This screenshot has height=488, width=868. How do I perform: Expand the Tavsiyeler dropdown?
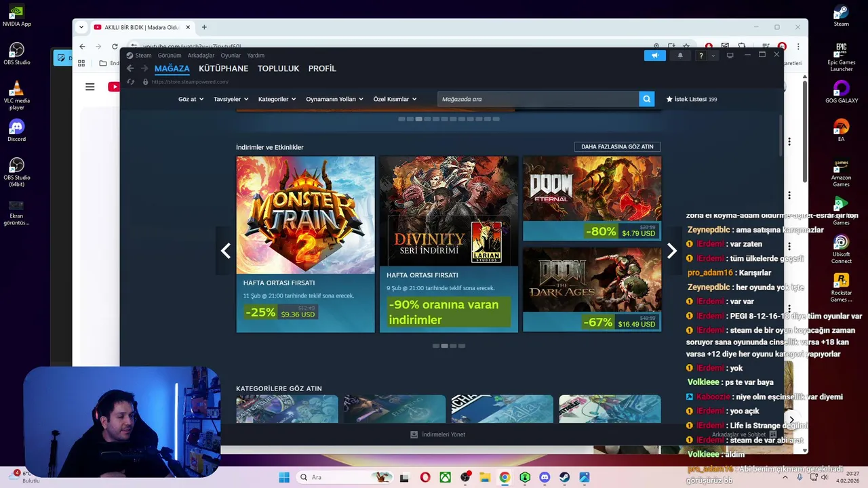coord(231,99)
